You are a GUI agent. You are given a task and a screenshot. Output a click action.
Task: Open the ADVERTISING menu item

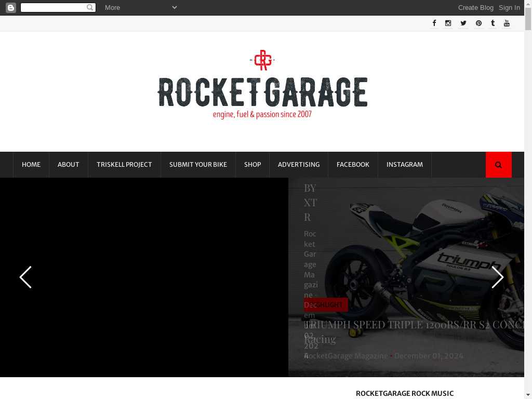tap(299, 165)
